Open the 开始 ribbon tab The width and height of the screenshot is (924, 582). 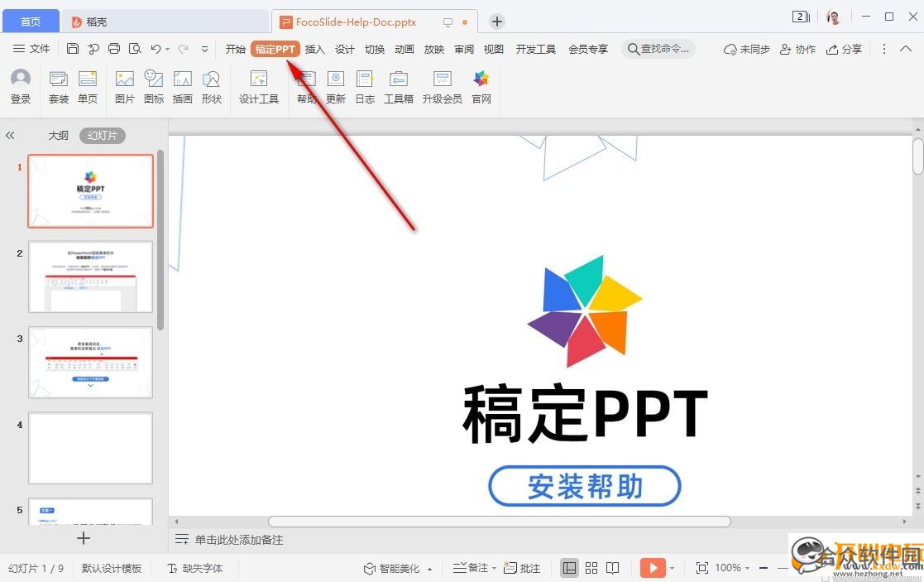click(x=235, y=50)
